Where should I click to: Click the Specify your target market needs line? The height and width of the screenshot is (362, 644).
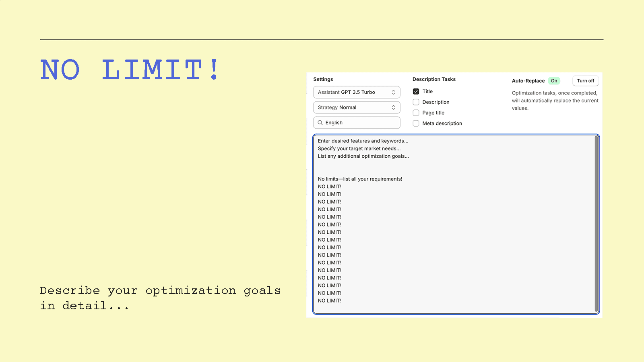click(359, 148)
